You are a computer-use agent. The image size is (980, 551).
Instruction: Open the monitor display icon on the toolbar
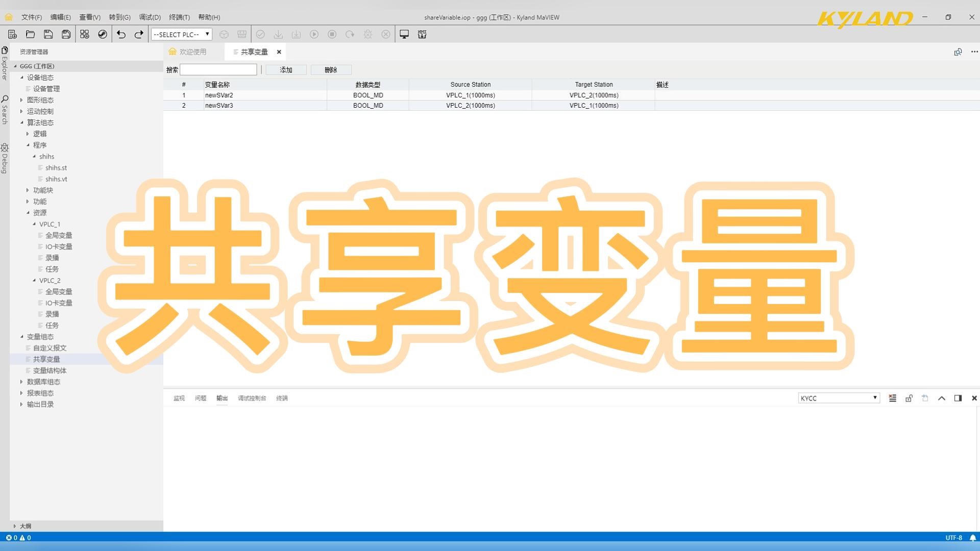tap(404, 34)
